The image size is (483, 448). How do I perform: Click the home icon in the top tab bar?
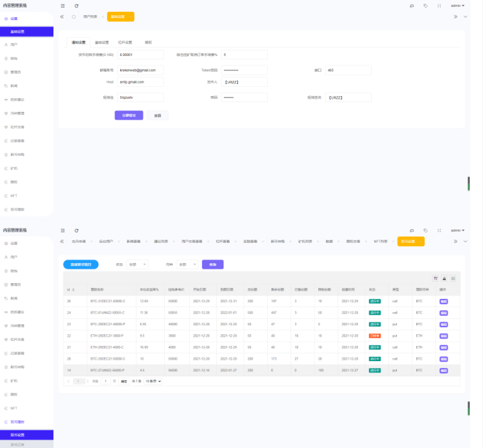point(74,17)
